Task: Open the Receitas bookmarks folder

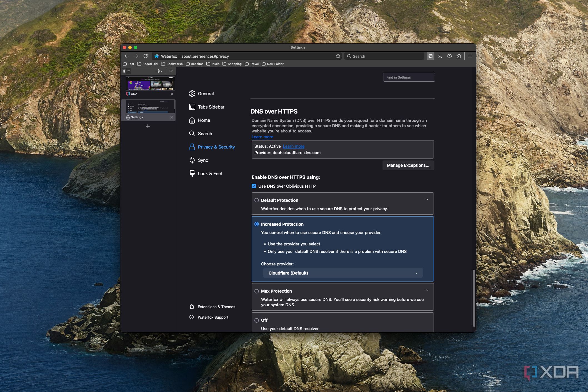Action: pos(195,64)
